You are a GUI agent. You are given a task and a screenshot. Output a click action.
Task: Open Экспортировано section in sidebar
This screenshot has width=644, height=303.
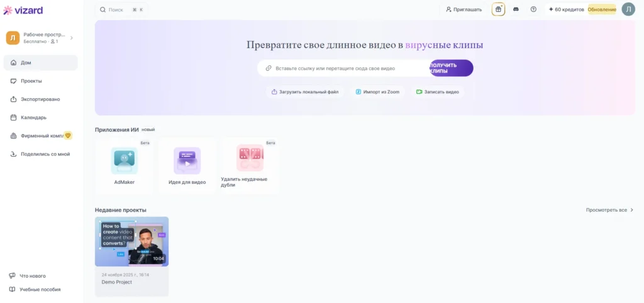pyautogui.click(x=40, y=99)
